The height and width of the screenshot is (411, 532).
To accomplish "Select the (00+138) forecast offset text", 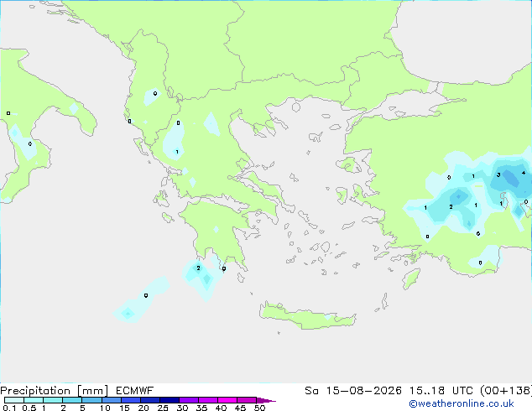I will [506, 391].
